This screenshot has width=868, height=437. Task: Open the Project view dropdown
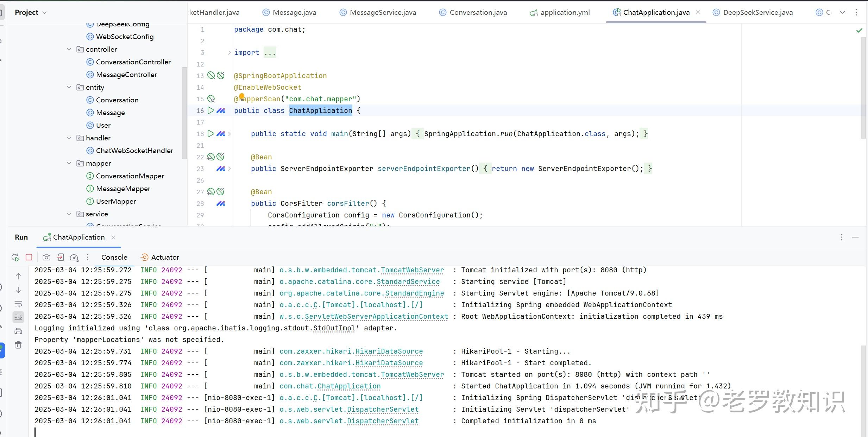[44, 12]
